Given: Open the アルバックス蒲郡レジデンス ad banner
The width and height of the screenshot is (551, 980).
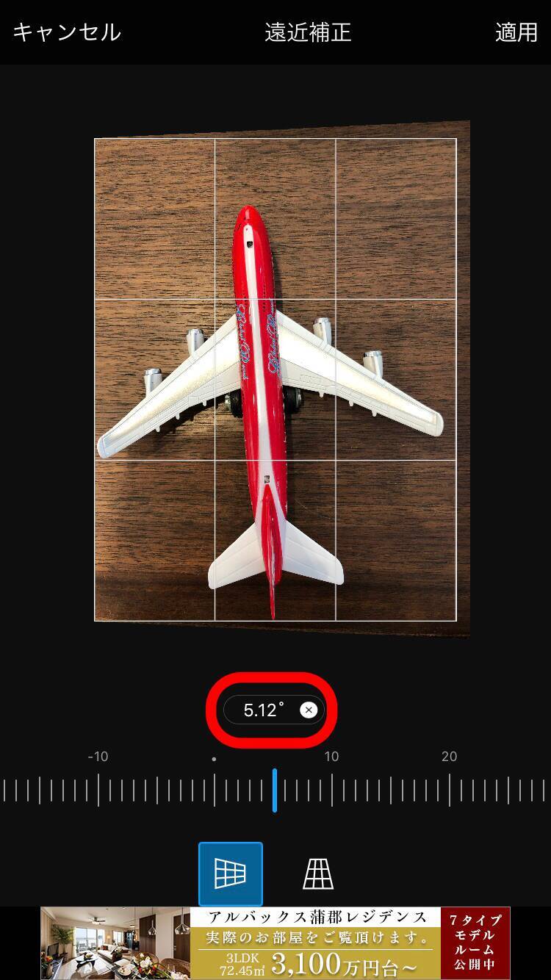Looking at the screenshot, I should tap(275, 943).
